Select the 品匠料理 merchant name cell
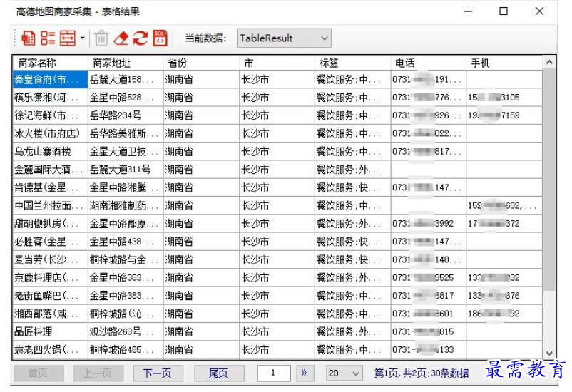This screenshot has height=392, width=572. 50,332
